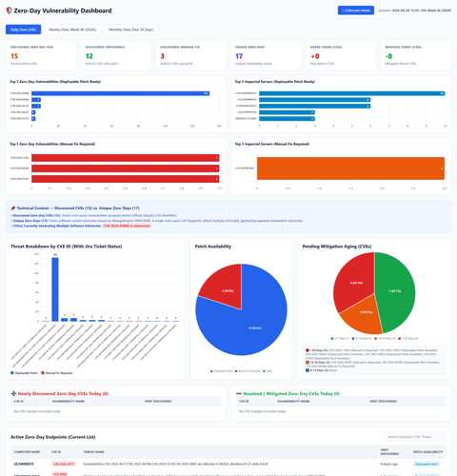Image resolution: width=457 pixels, height=476 pixels.
Task: Switch to the Daily View (24h) tab
Action: tap(23, 30)
